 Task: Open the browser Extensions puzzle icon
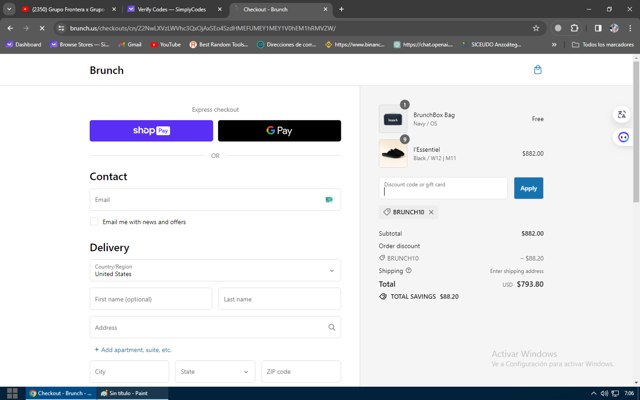574,28
